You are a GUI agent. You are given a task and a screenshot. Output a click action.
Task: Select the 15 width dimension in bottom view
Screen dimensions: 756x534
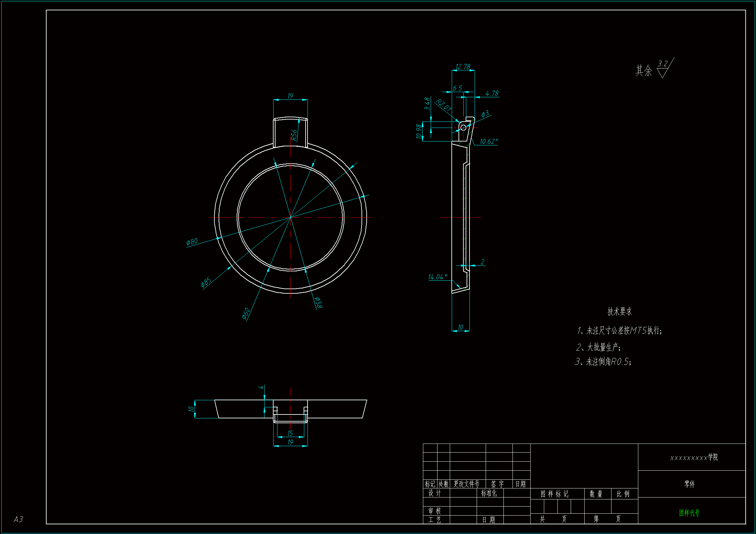click(x=290, y=433)
